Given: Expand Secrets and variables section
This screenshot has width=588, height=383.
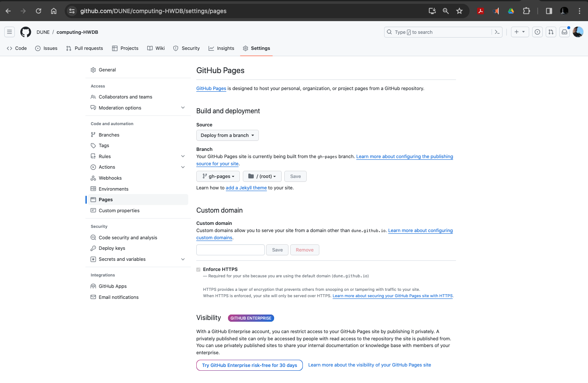Looking at the screenshot, I should [183, 259].
